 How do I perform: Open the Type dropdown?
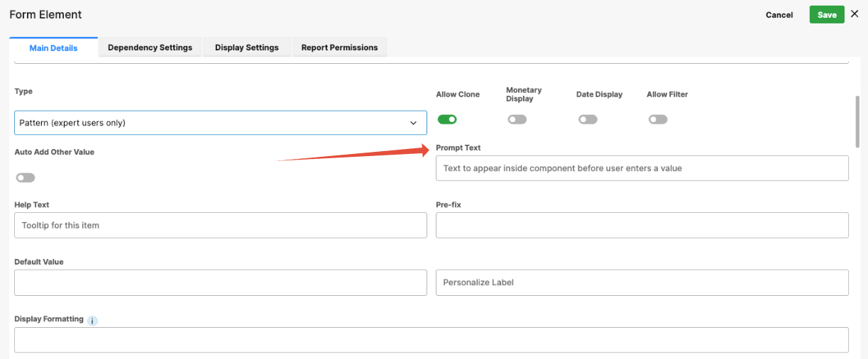(x=221, y=123)
